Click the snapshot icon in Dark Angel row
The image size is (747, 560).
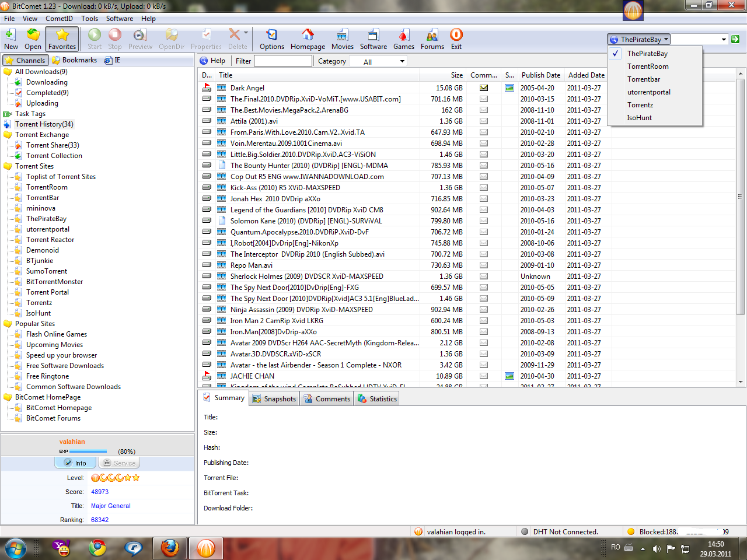click(x=509, y=88)
